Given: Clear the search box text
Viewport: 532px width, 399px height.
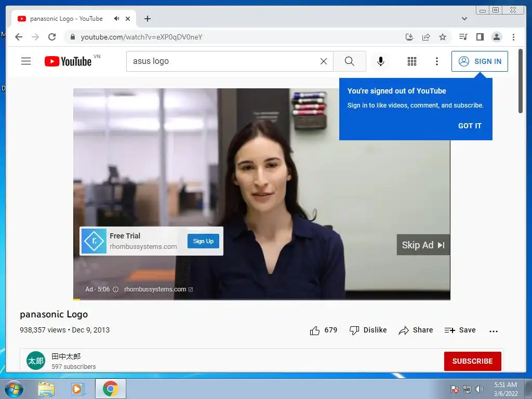Looking at the screenshot, I should pyautogui.click(x=324, y=61).
